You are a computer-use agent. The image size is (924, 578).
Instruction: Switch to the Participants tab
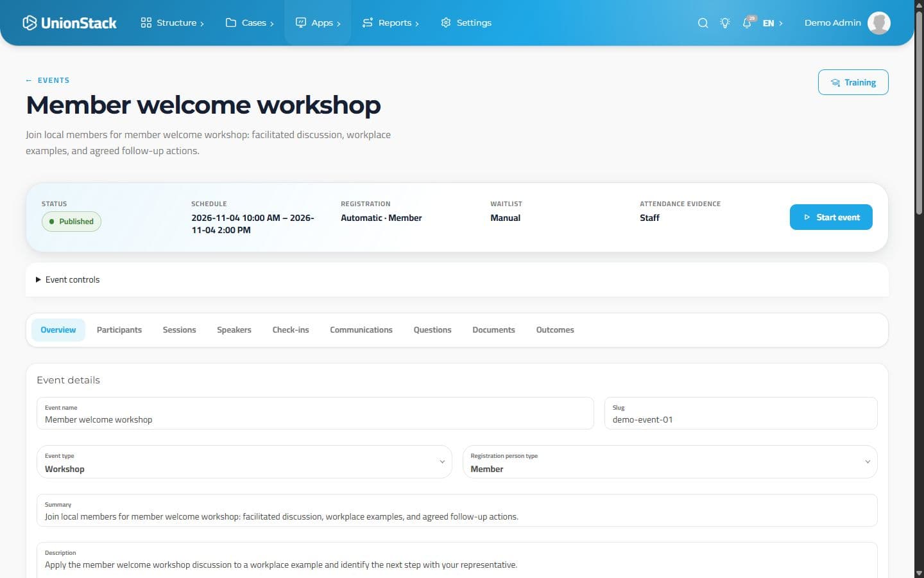[119, 330]
